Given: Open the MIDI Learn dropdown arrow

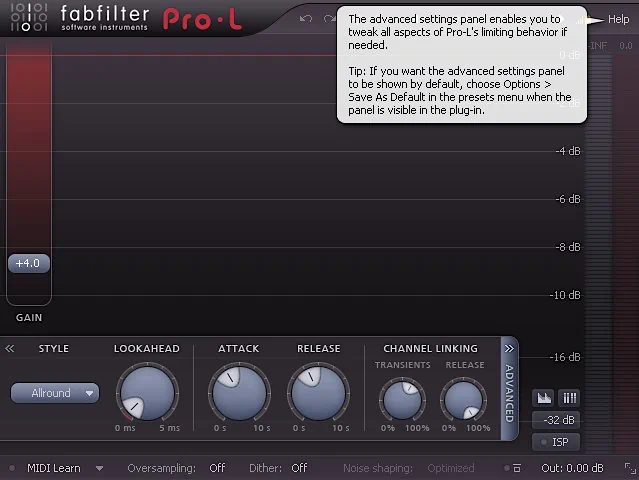Looking at the screenshot, I should pos(99,469).
